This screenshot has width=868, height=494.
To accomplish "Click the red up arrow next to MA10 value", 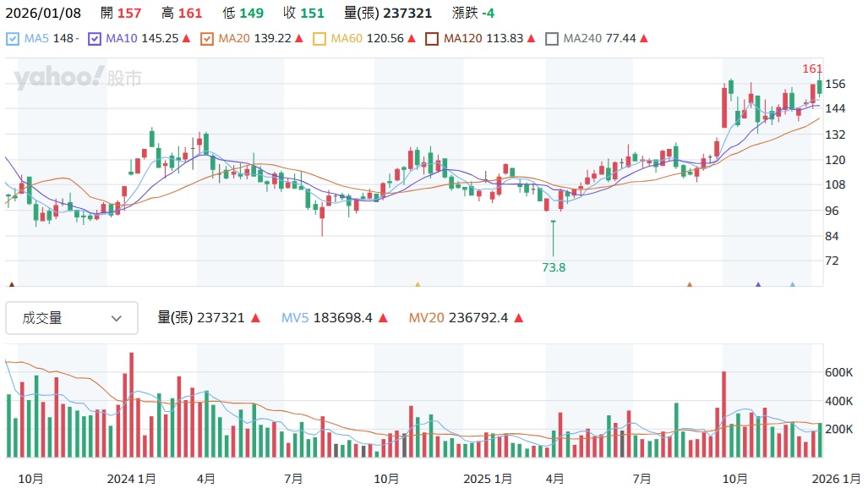I will click(186, 39).
